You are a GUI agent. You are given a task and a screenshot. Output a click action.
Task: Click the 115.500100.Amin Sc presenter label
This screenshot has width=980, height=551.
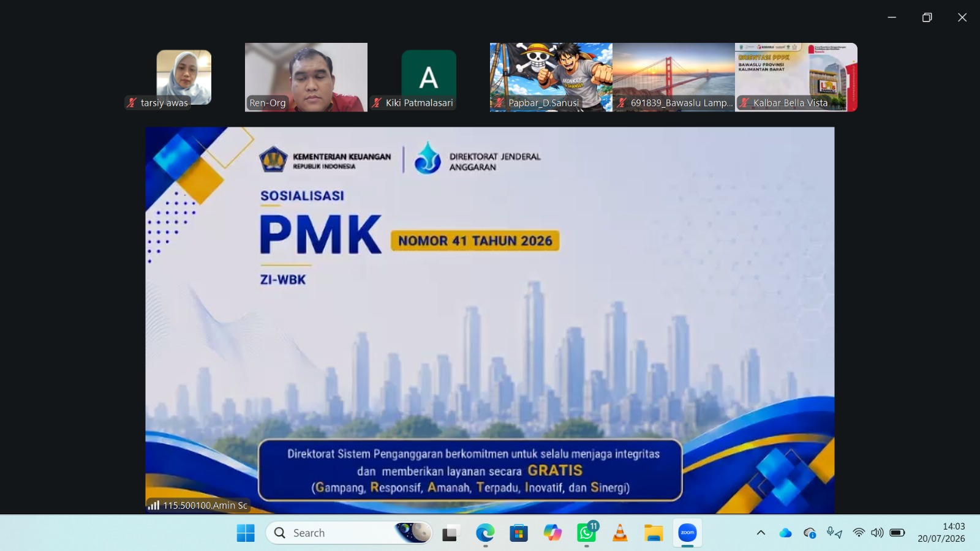coord(205,505)
